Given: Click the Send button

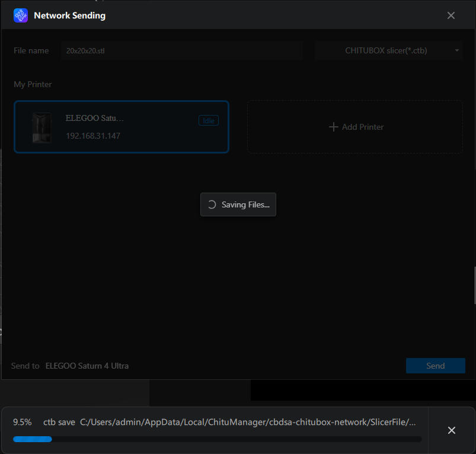Looking at the screenshot, I should (435, 366).
